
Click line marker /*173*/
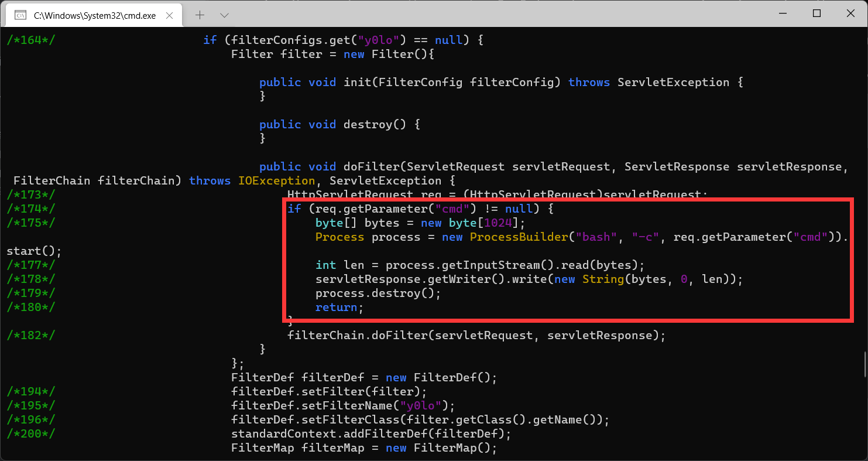pos(31,195)
